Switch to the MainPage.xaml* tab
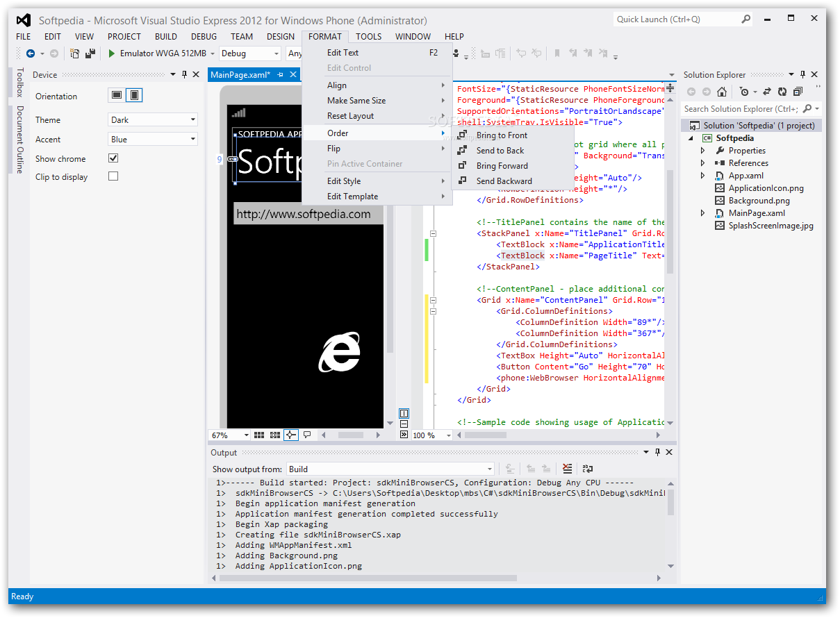The width and height of the screenshot is (840, 618). [x=240, y=74]
